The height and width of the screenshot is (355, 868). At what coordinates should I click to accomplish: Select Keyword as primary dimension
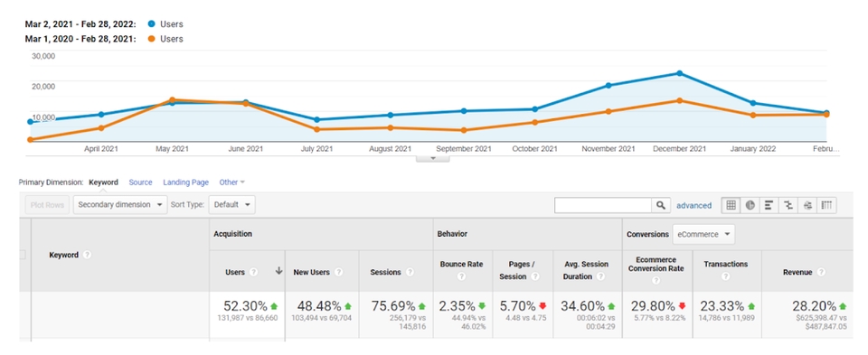tap(103, 182)
